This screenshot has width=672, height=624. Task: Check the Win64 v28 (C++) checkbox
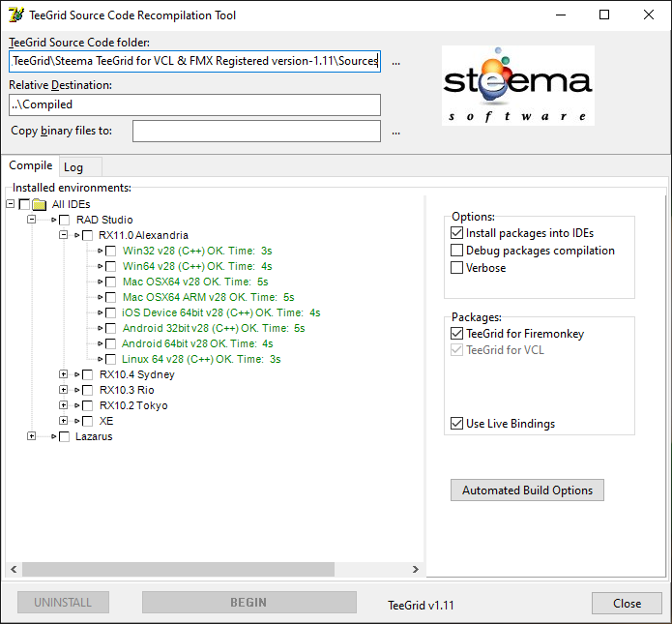110,266
